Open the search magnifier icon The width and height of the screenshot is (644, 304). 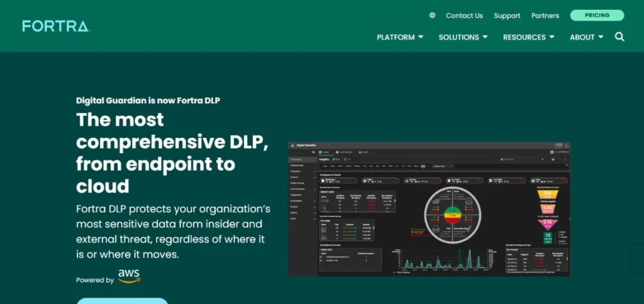(x=619, y=37)
